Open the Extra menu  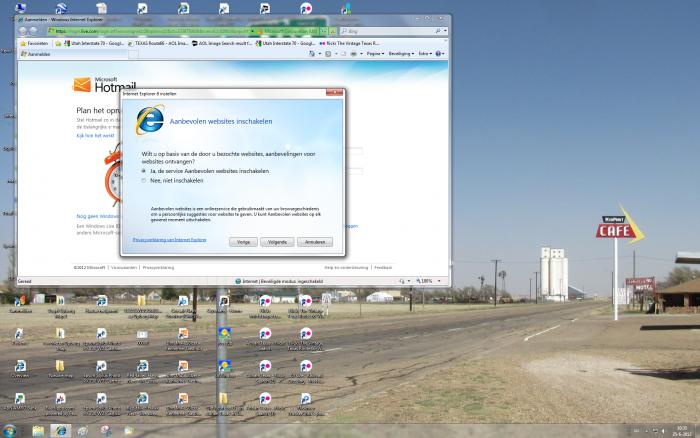coord(425,54)
